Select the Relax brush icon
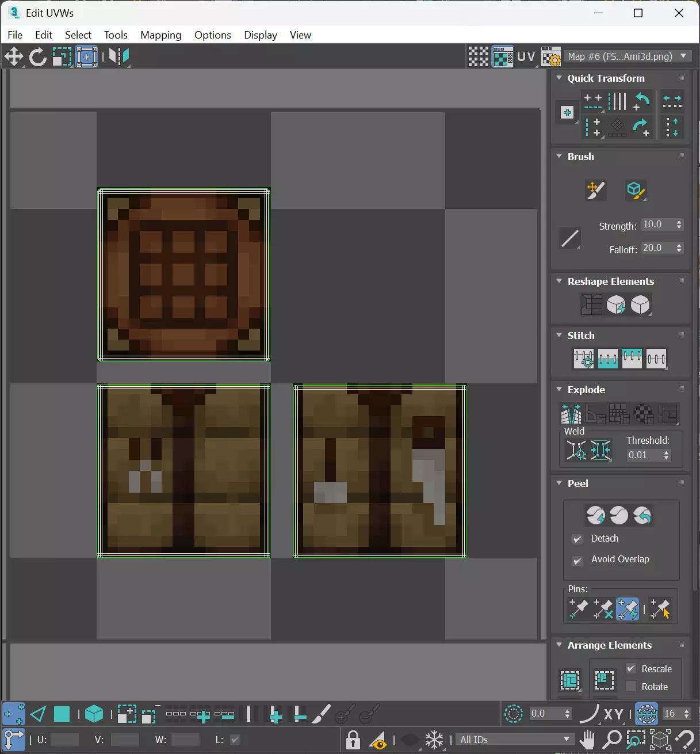The height and width of the screenshot is (754, 700). [x=635, y=190]
